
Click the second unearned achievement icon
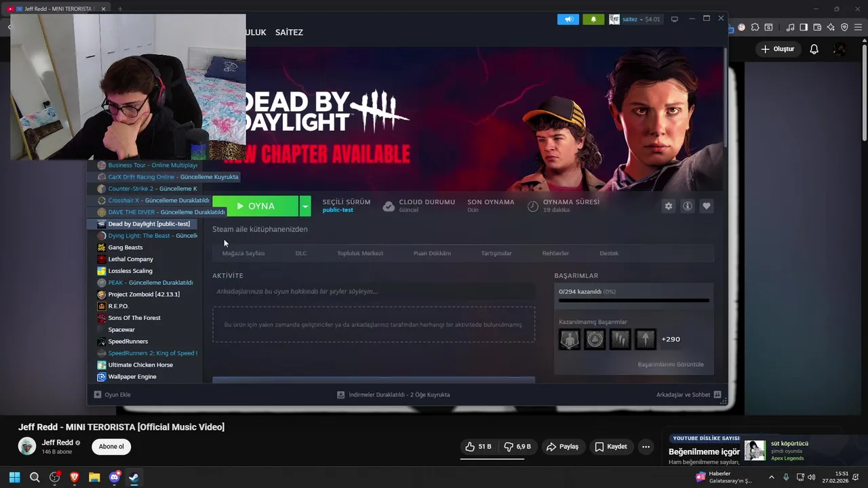[595, 339]
